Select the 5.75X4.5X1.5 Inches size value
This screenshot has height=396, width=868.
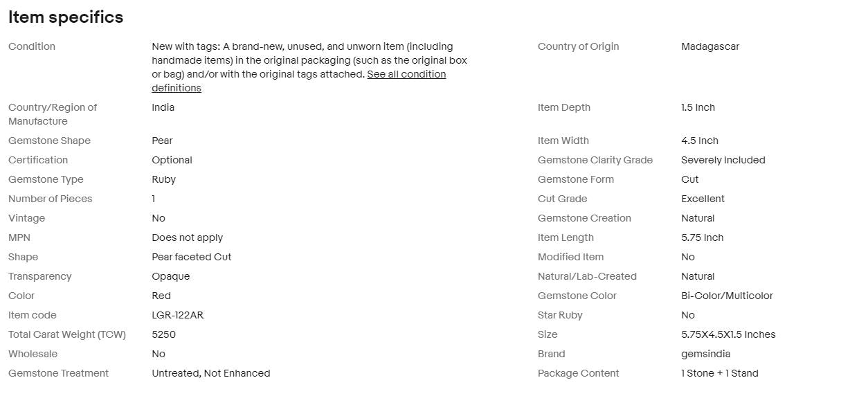[728, 334]
